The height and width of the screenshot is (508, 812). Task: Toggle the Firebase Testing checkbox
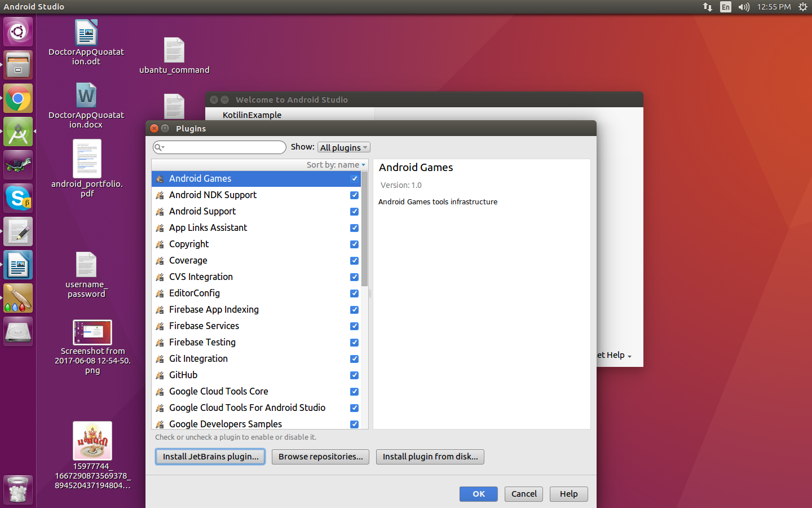(354, 343)
